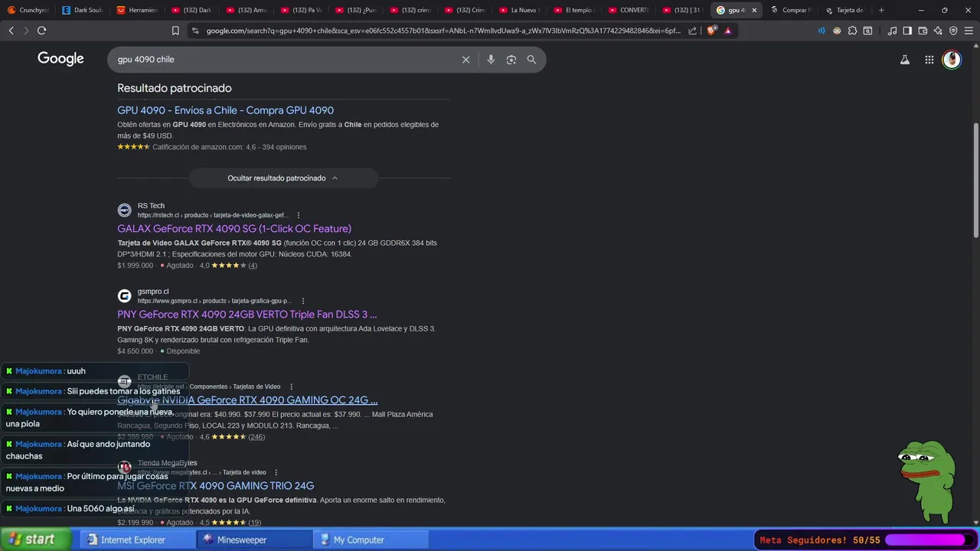Viewport: 980px width, 551px height.
Task: Open MSI GeForce RTX 4090 GAMING TRIO result
Action: (x=215, y=486)
